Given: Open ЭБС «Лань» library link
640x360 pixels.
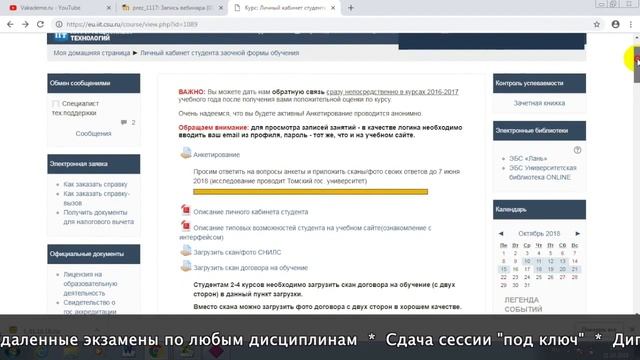Looking at the screenshot, I should click(528, 158).
